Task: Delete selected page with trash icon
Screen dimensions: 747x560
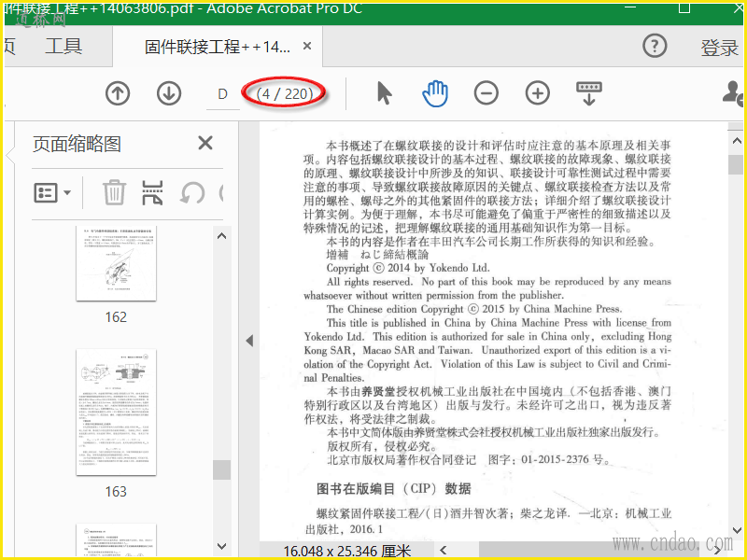Action: (114, 193)
